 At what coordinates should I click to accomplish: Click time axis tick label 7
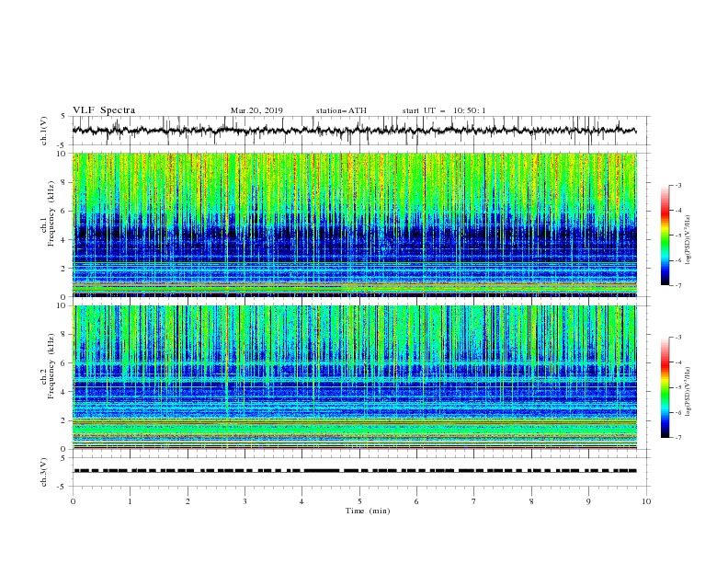coord(474,501)
